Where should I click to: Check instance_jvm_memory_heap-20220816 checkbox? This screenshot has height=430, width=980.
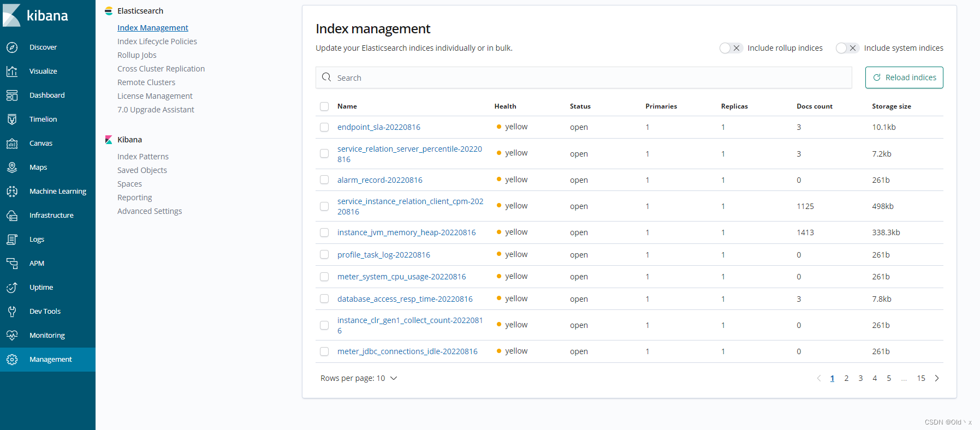click(x=324, y=232)
